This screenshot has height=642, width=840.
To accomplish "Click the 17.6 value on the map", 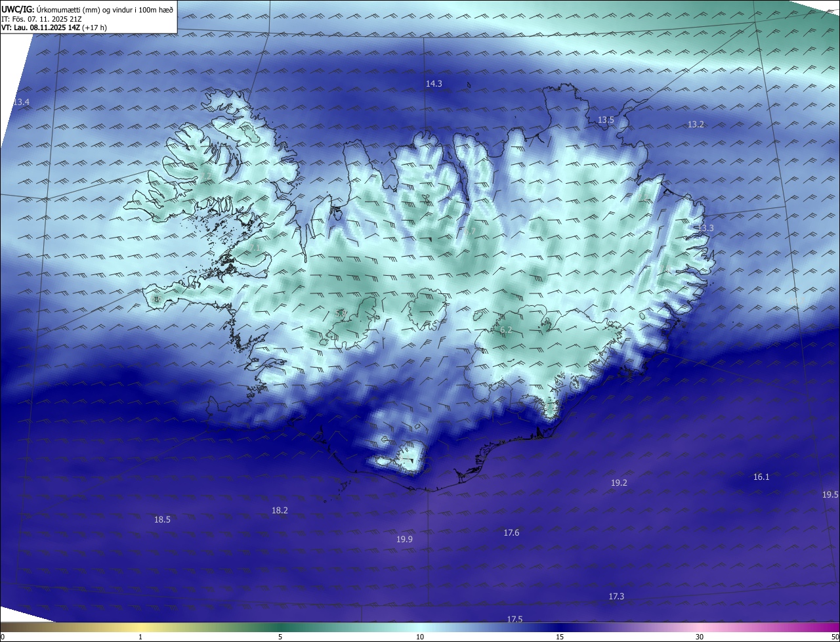I will tap(511, 532).
